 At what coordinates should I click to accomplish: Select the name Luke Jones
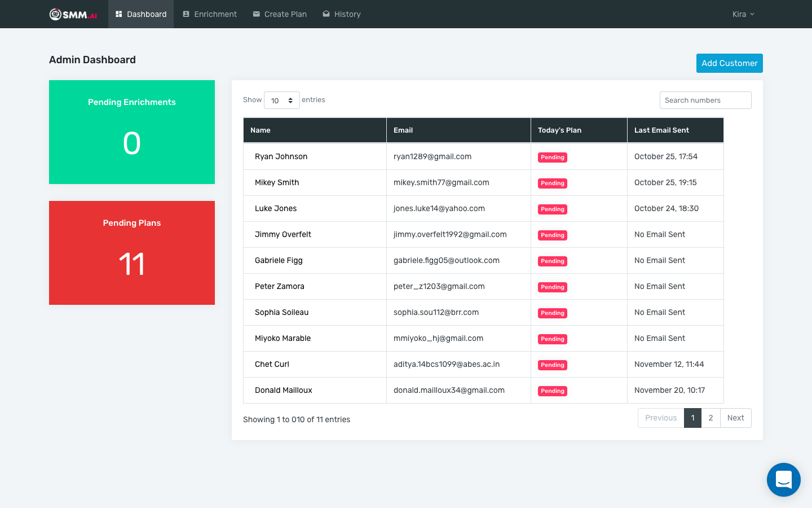click(x=276, y=208)
